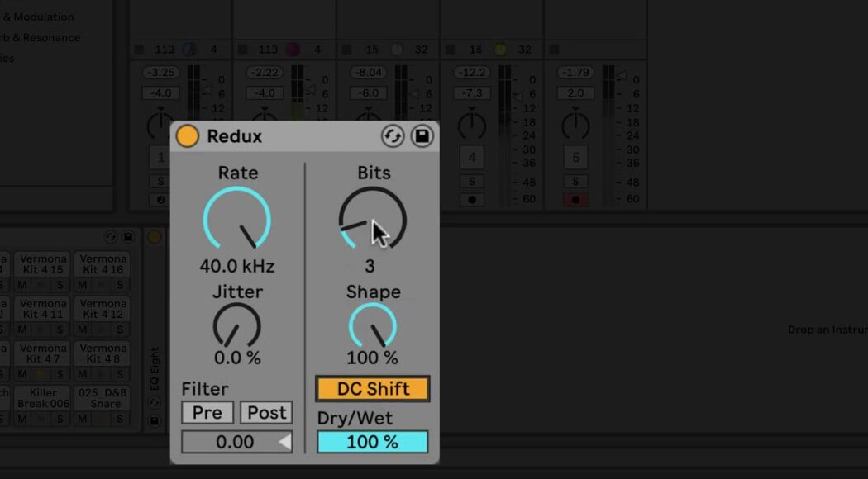Select the Vermona Kit 4 8 pad
Viewport: 868px width, 479px height.
coord(103,353)
